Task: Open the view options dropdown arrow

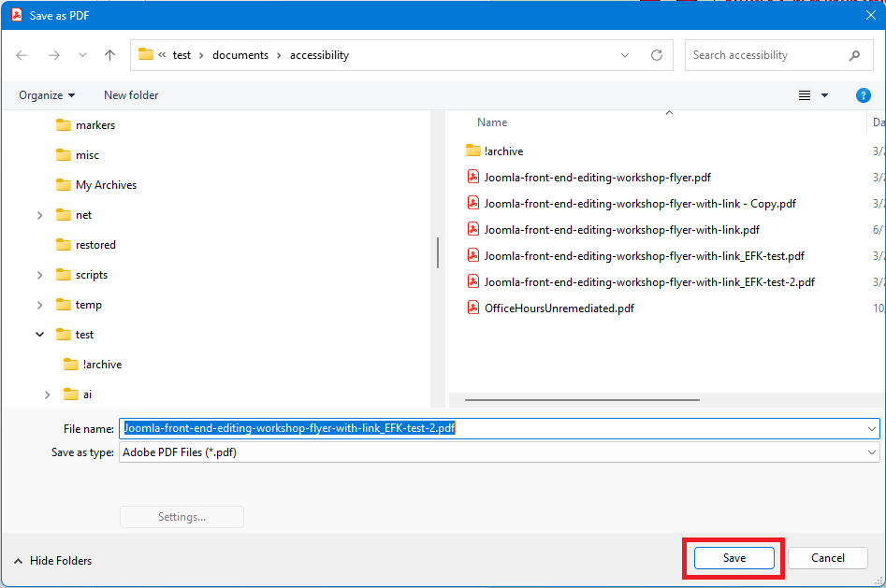Action: point(824,95)
